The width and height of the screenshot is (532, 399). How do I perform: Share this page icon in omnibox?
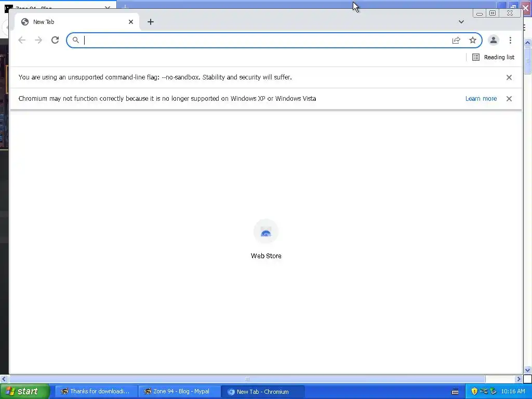click(x=456, y=41)
